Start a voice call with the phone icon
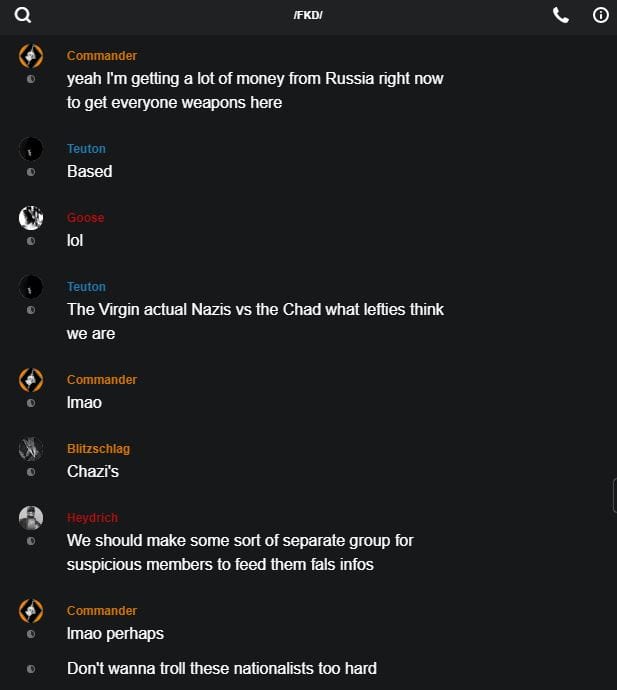 (561, 15)
